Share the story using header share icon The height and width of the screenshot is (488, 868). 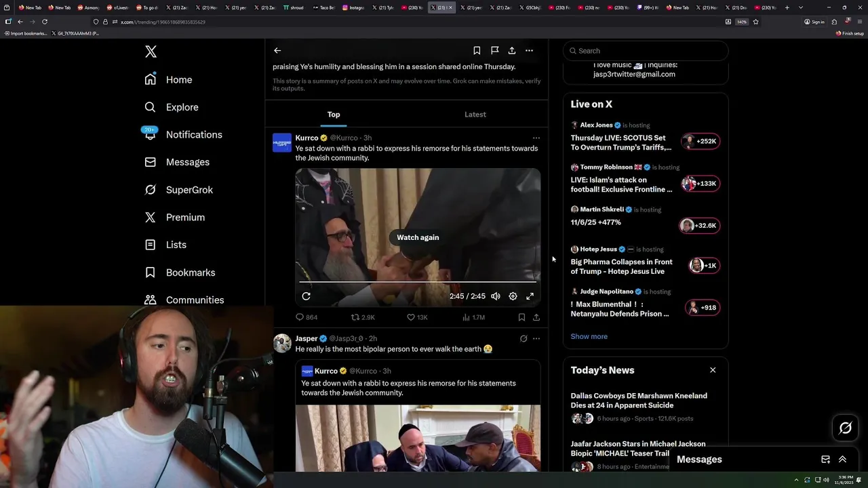(x=512, y=50)
